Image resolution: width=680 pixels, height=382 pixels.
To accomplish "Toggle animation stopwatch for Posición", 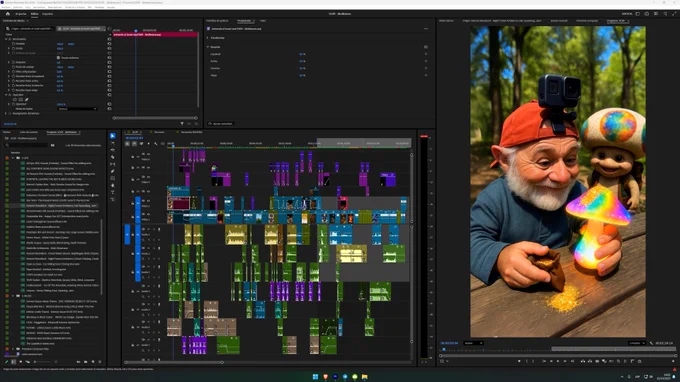I will [x=13, y=44].
